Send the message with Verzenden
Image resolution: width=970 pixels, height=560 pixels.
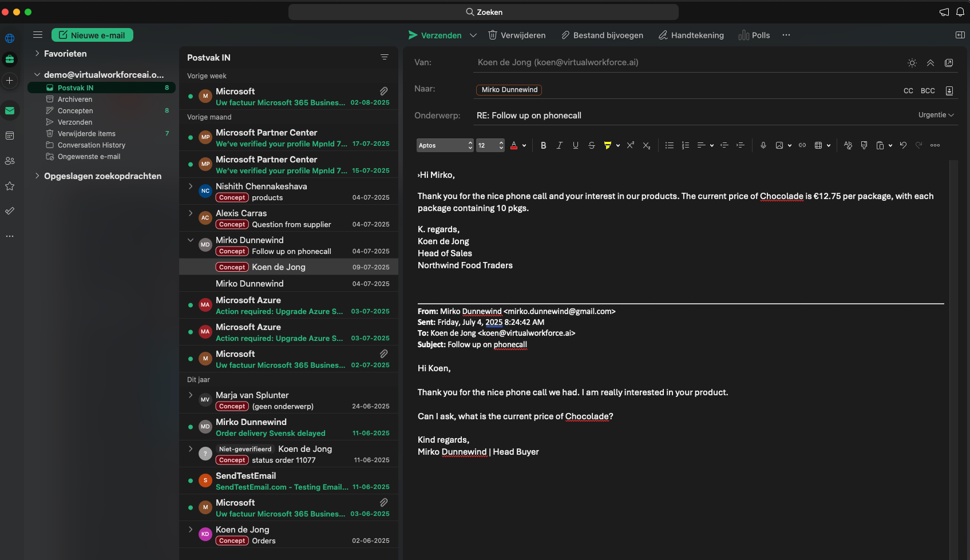point(435,35)
